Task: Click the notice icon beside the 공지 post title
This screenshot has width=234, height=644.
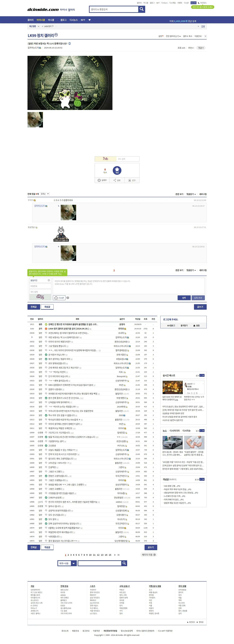Action: point(46,329)
